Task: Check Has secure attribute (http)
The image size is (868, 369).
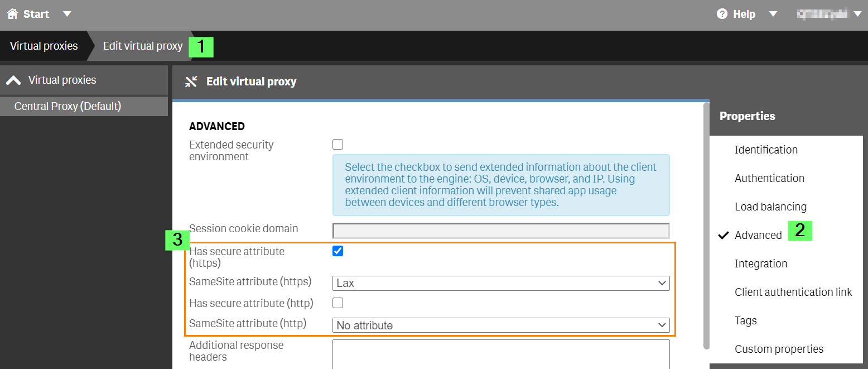Action: 338,303
